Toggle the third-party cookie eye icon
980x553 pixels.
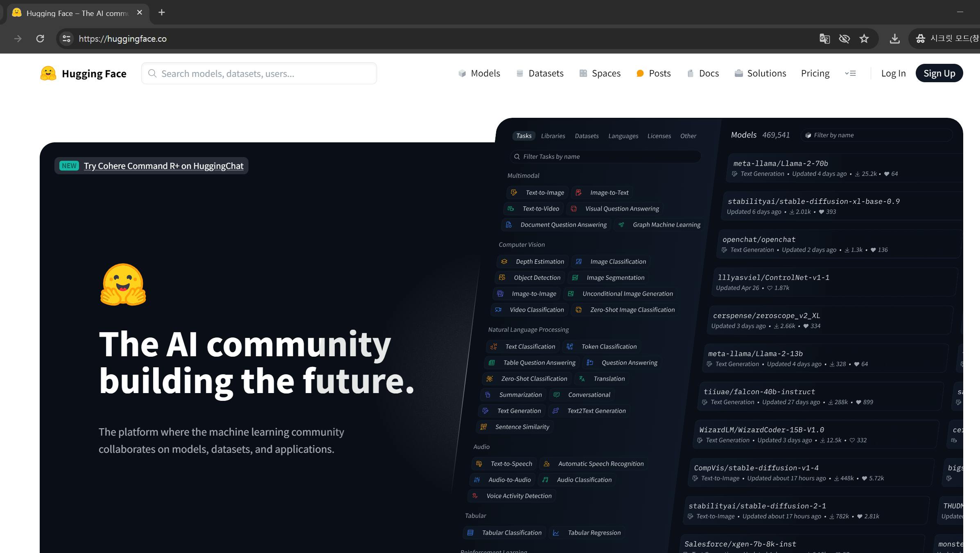844,39
